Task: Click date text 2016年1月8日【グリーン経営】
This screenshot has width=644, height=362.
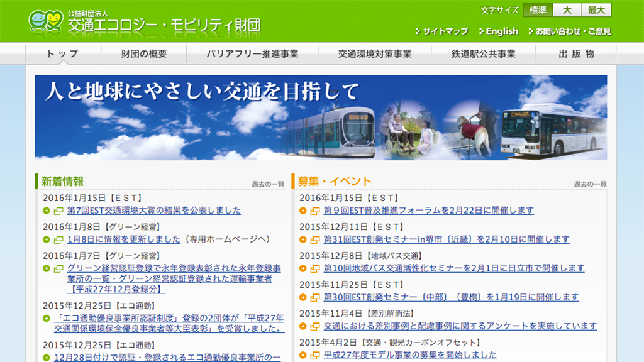Action: (x=103, y=227)
